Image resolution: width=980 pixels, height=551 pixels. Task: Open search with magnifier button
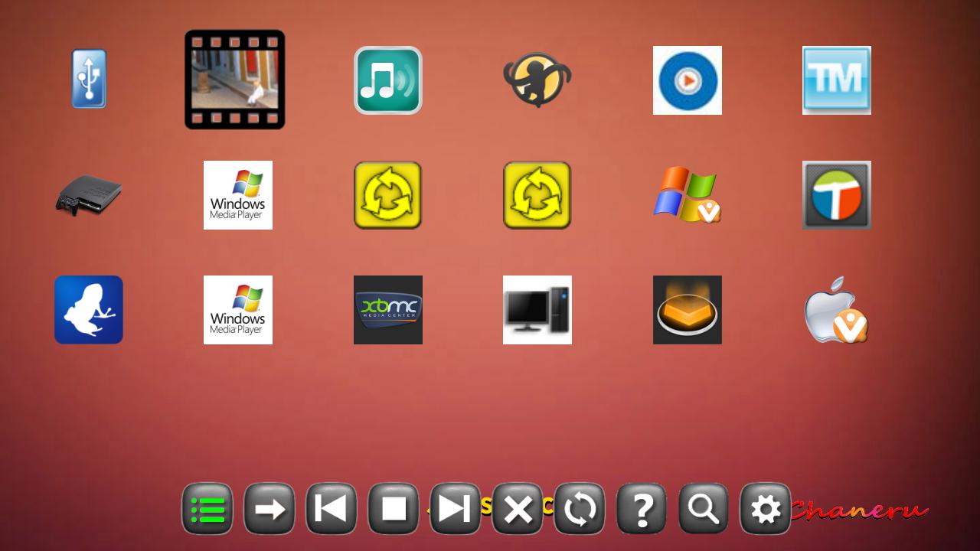tap(704, 509)
